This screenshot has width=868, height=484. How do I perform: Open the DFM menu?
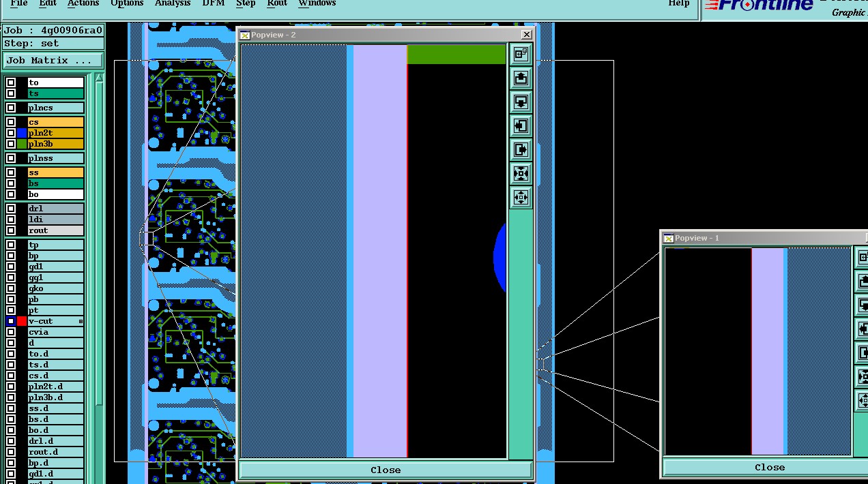point(214,3)
